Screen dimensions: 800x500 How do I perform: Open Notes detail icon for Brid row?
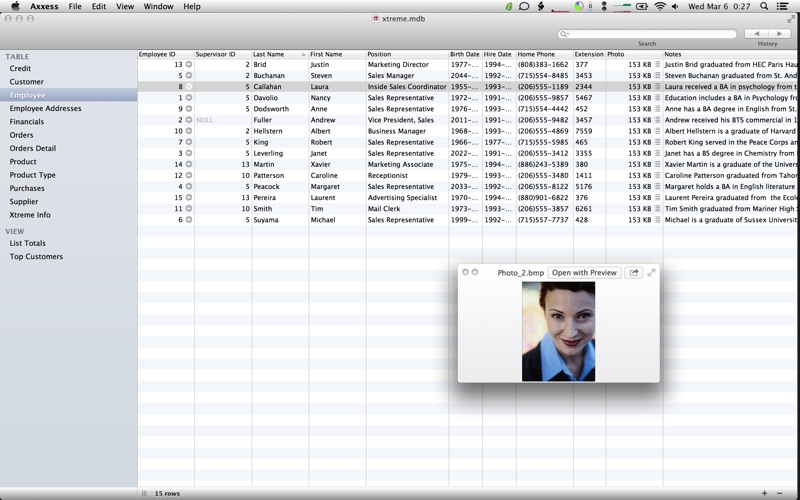657,65
